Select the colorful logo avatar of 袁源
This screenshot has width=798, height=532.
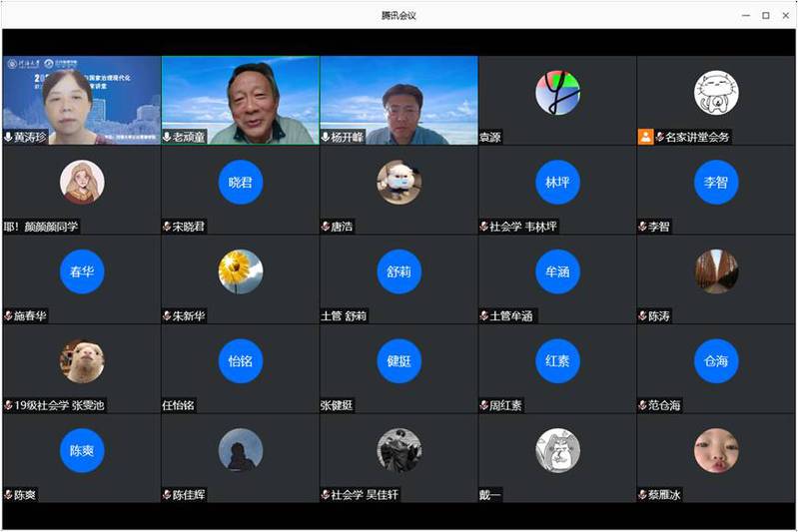coord(557,93)
